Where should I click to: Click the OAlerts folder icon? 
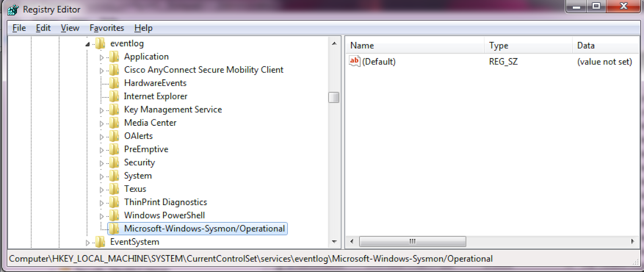114,136
